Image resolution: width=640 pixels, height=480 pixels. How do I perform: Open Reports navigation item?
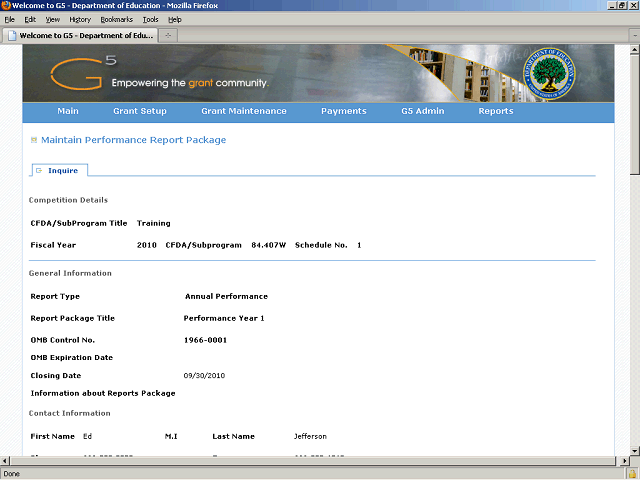[x=496, y=111]
